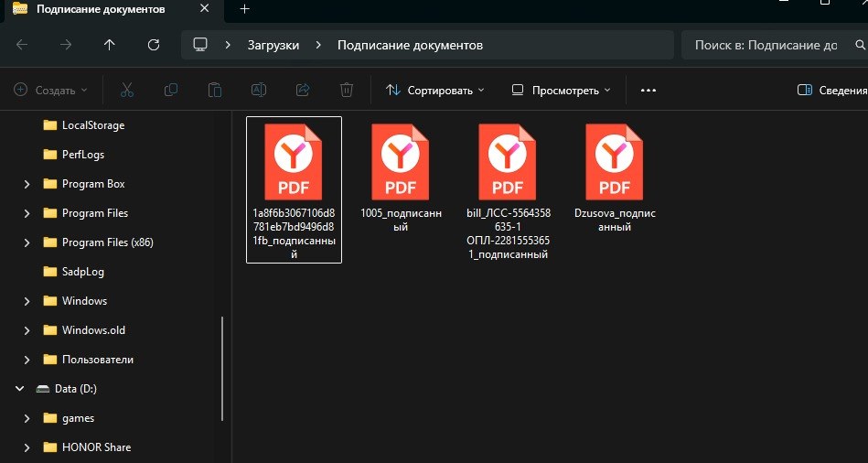
Task: Go forward with the right arrow
Action: click(66, 45)
